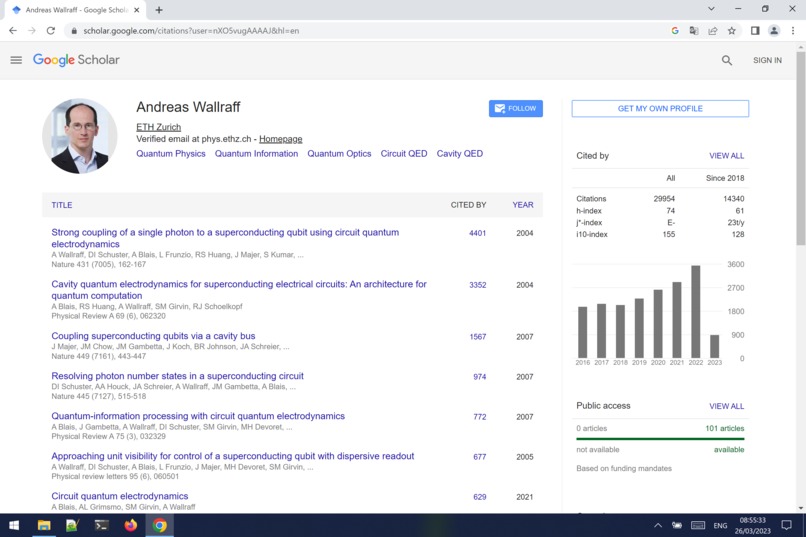Open 'Strong coupling of a single photon' article
This screenshot has height=537, width=806.
[225, 238]
